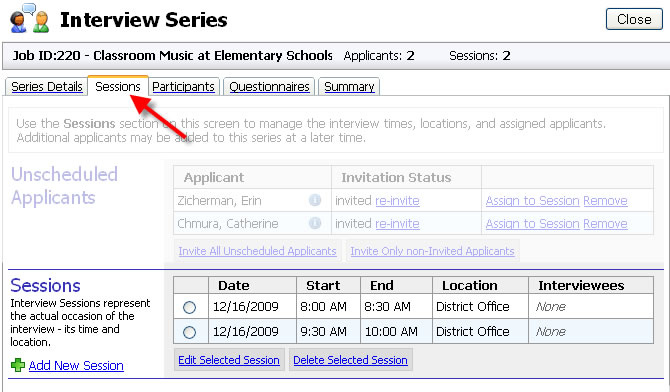This screenshot has width=670, height=392.
Task: Click info icon beside Zicherman, Erin
Action: [315, 200]
